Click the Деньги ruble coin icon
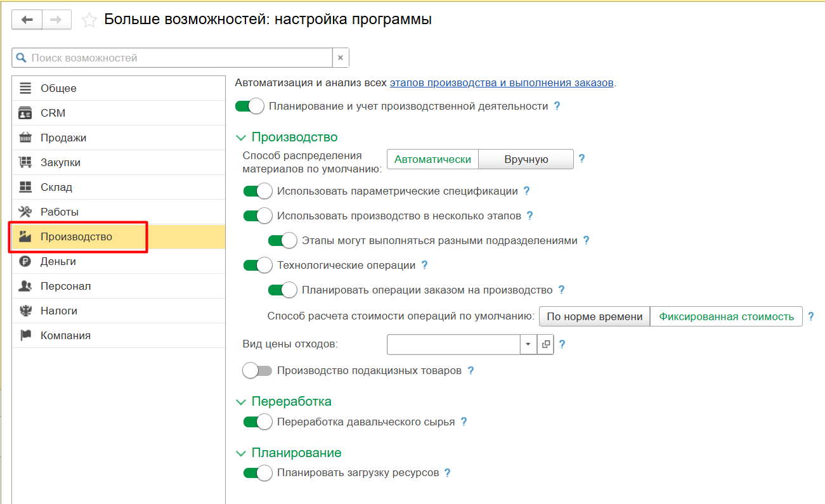This screenshot has height=504, width=825. click(x=25, y=261)
